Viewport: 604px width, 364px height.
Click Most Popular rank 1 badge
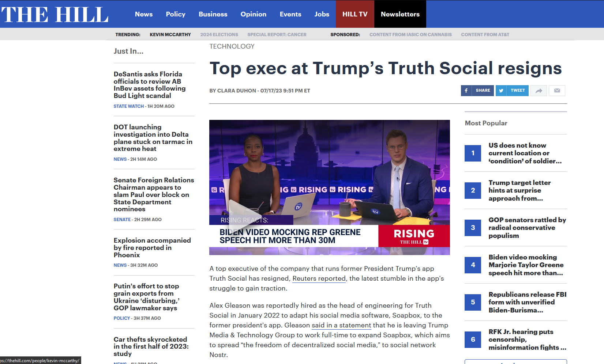[x=473, y=153]
